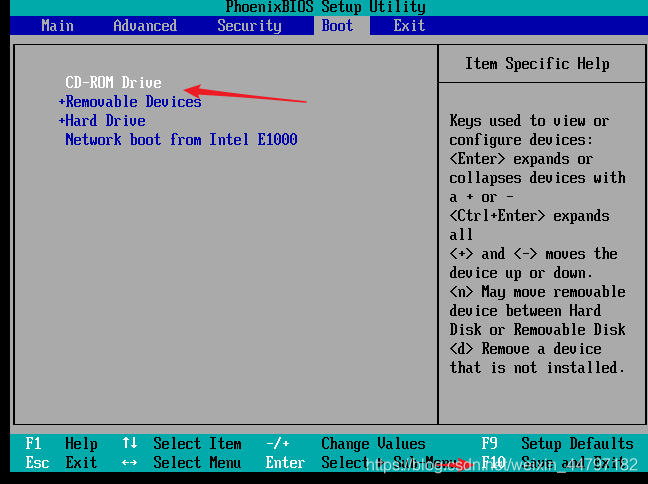Click help text '<d> Remove a device'
The width and height of the screenshot is (648, 484).
tap(525, 349)
